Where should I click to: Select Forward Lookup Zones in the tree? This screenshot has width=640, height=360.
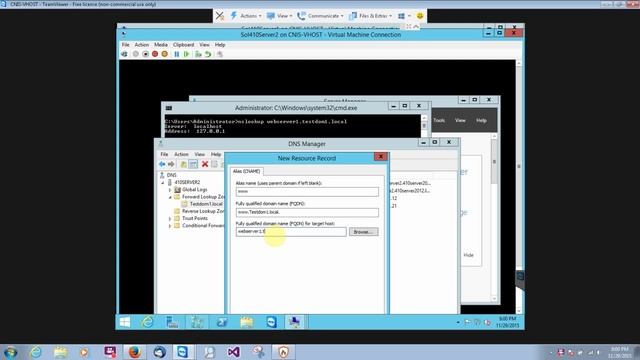pos(203,197)
